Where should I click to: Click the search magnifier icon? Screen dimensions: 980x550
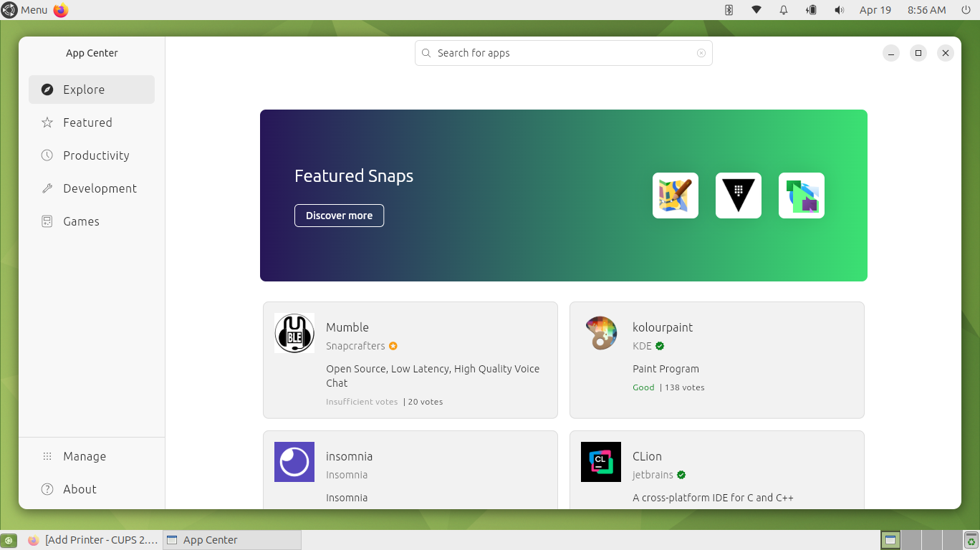(x=426, y=53)
